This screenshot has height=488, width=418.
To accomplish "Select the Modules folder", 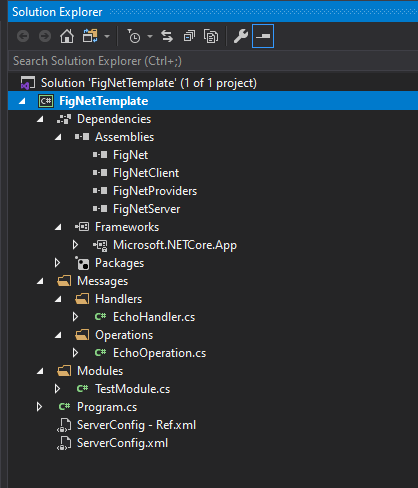I will tap(100, 371).
